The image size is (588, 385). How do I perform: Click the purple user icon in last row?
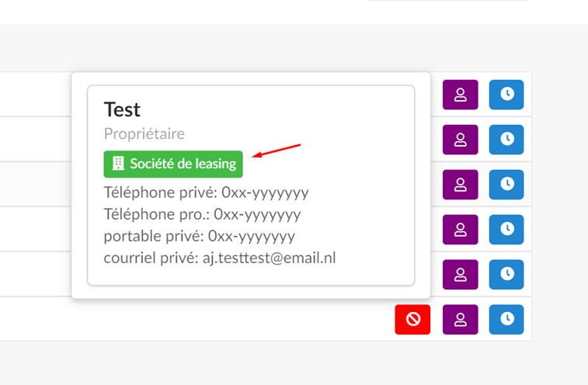(x=460, y=319)
